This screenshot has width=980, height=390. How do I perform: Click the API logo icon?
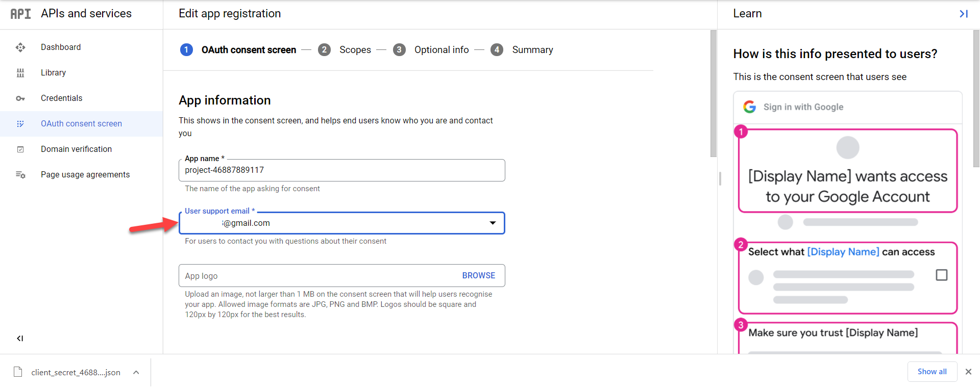tap(20, 14)
